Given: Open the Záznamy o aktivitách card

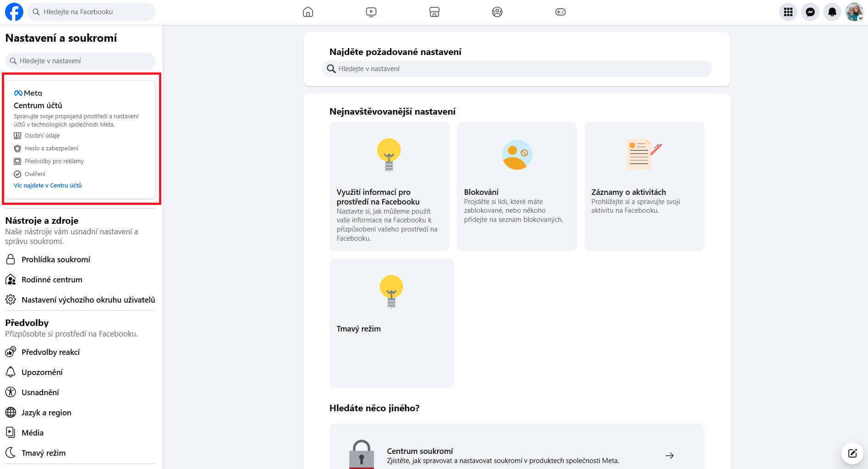Looking at the screenshot, I should click(x=644, y=186).
